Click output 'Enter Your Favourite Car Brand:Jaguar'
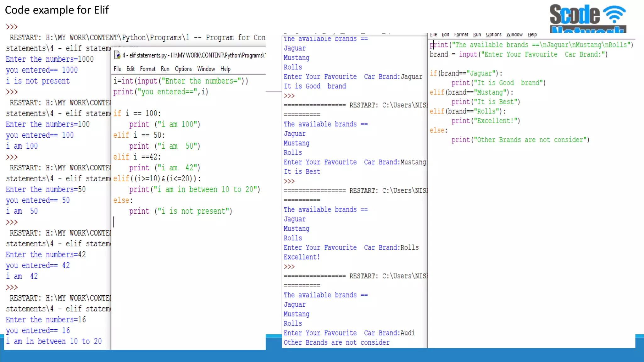The height and width of the screenshot is (362, 644). pos(353,77)
